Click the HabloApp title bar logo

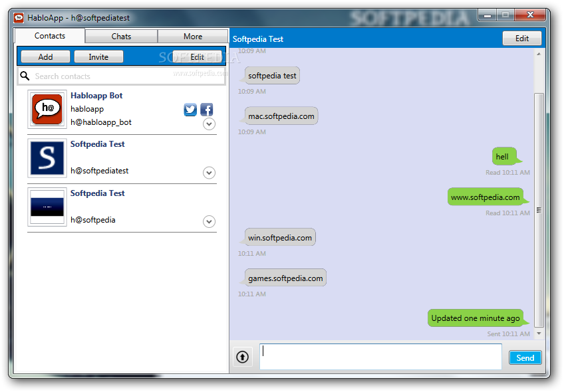tap(19, 17)
